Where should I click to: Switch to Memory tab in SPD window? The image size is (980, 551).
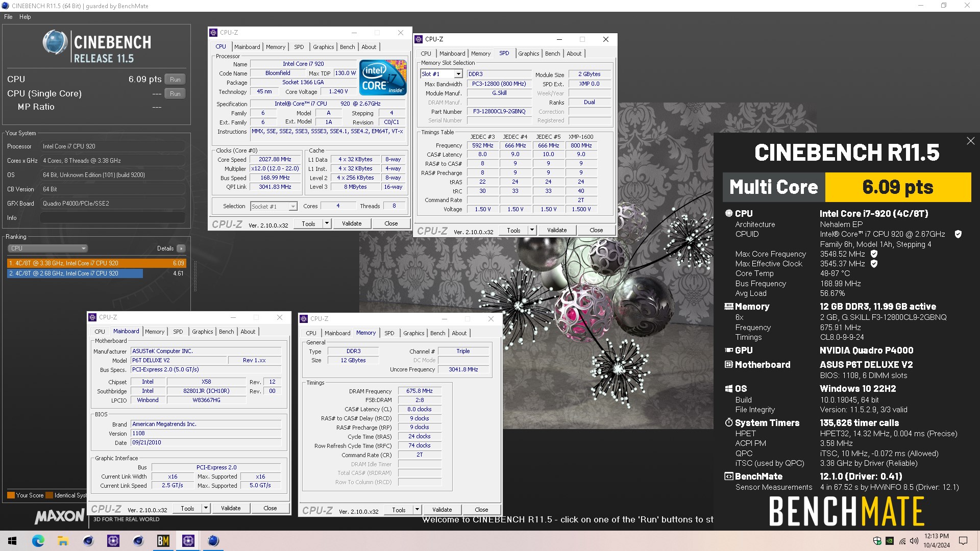pyautogui.click(x=480, y=54)
